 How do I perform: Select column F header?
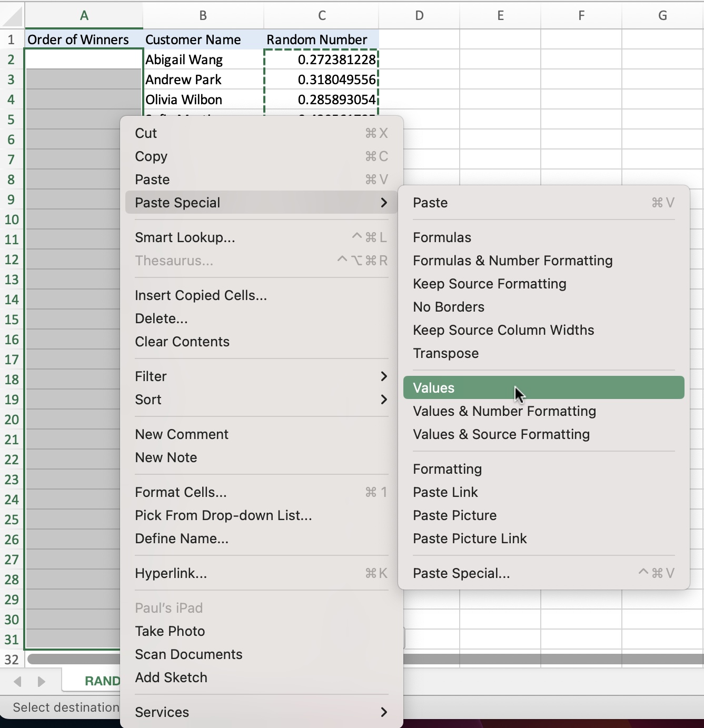tap(581, 16)
